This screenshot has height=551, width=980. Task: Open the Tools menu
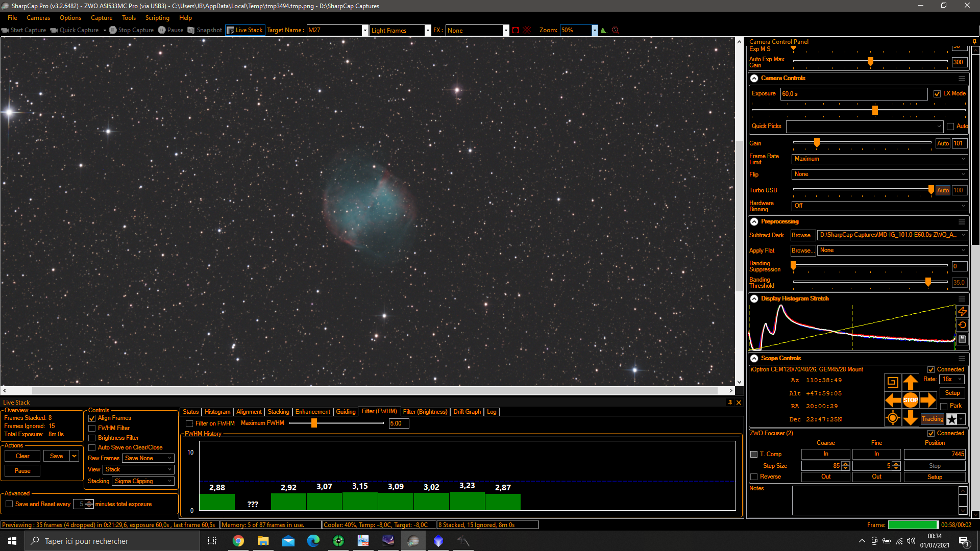pyautogui.click(x=129, y=18)
